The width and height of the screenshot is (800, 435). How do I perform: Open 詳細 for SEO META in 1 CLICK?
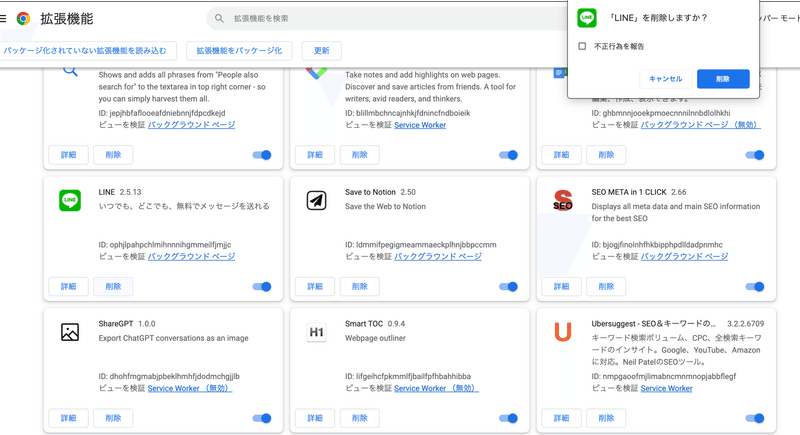pyautogui.click(x=561, y=287)
